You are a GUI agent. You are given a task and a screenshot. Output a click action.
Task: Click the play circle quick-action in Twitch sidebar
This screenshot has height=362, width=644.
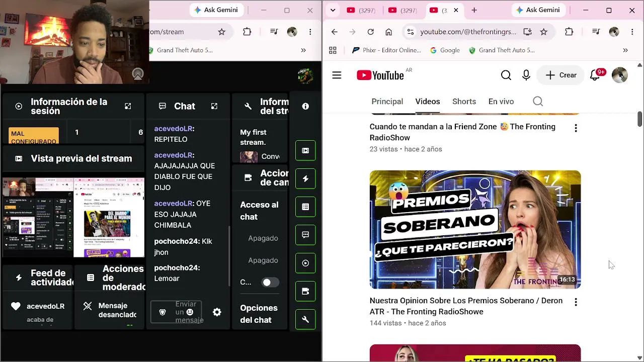click(305, 263)
